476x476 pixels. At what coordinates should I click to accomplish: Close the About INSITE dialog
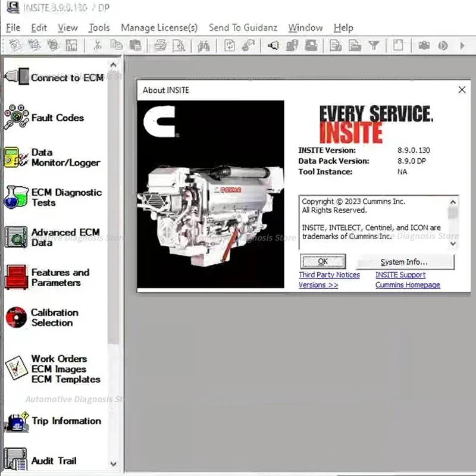coord(462,90)
